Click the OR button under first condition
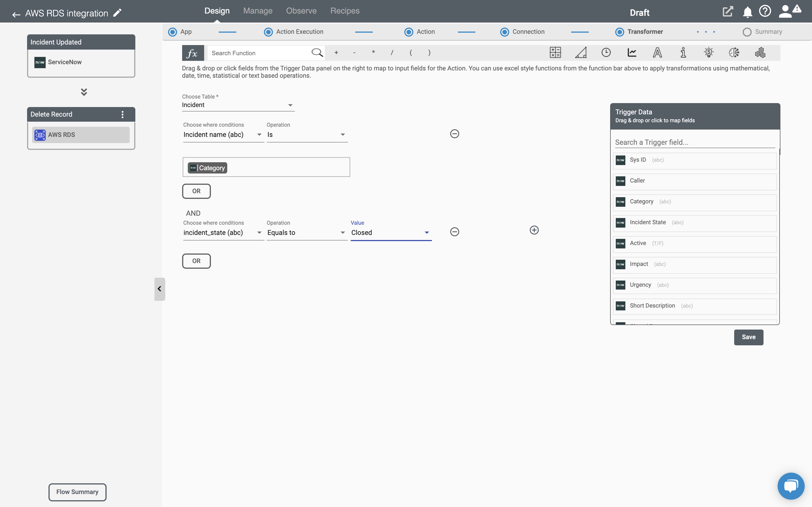812x507 pixels. [196, 190]
